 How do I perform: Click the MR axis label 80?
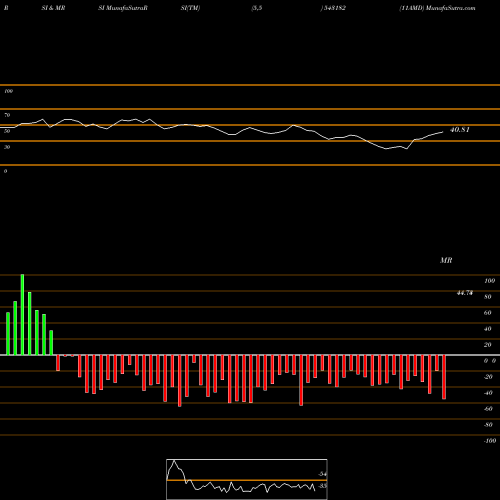pos(488,297)
